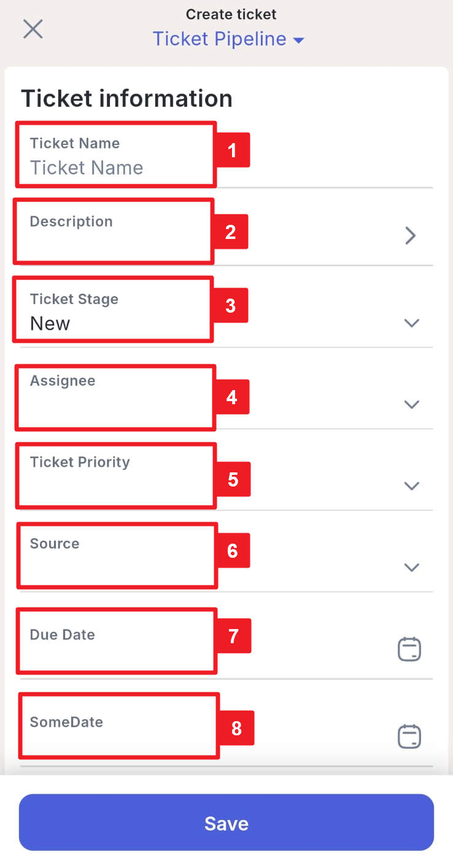Viewport: 453px width, 868px height.
Task: Click the red annotation marker number 8
Action: click(x=236, y=729)
